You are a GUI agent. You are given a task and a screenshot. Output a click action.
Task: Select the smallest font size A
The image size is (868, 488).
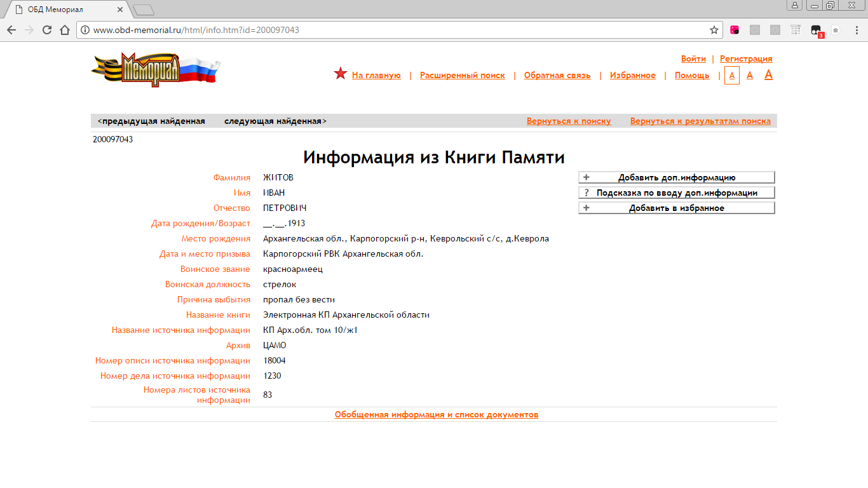732,76
